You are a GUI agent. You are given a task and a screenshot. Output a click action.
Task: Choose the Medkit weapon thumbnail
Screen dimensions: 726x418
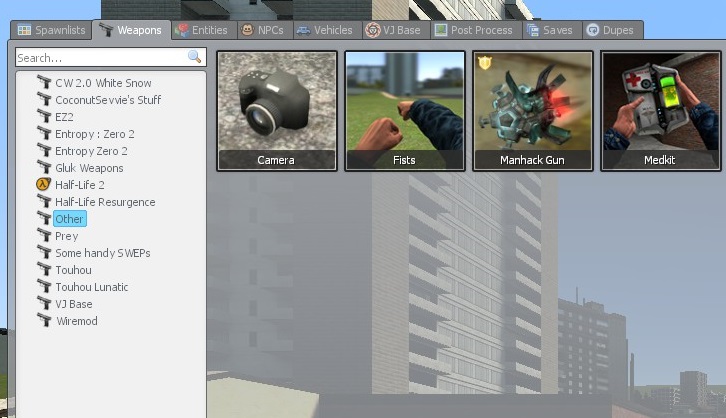(x=661, y=111)
